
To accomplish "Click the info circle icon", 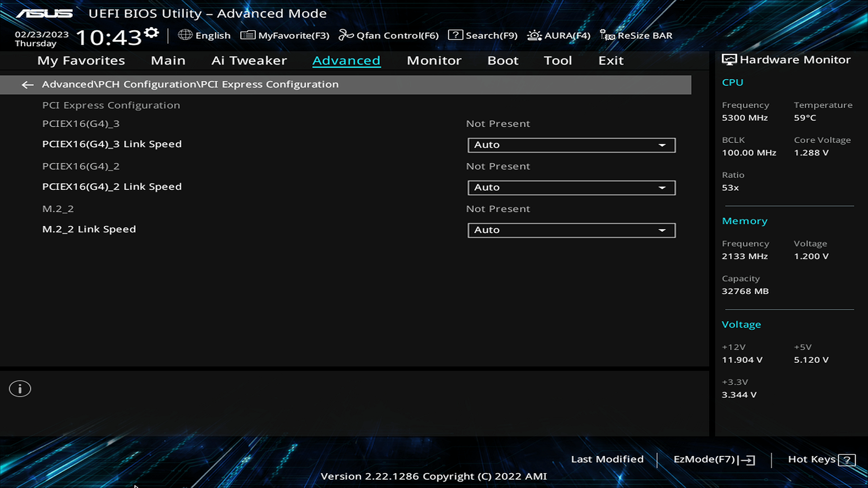I will 20,389.
